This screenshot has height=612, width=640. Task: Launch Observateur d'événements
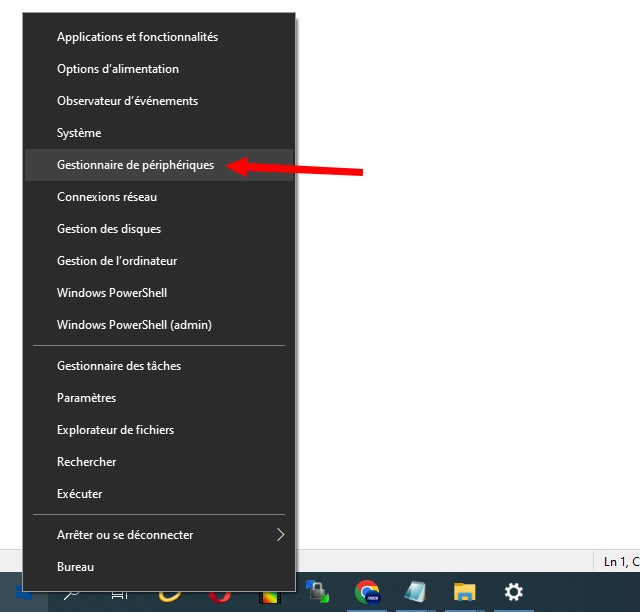[x=127, y=101]
